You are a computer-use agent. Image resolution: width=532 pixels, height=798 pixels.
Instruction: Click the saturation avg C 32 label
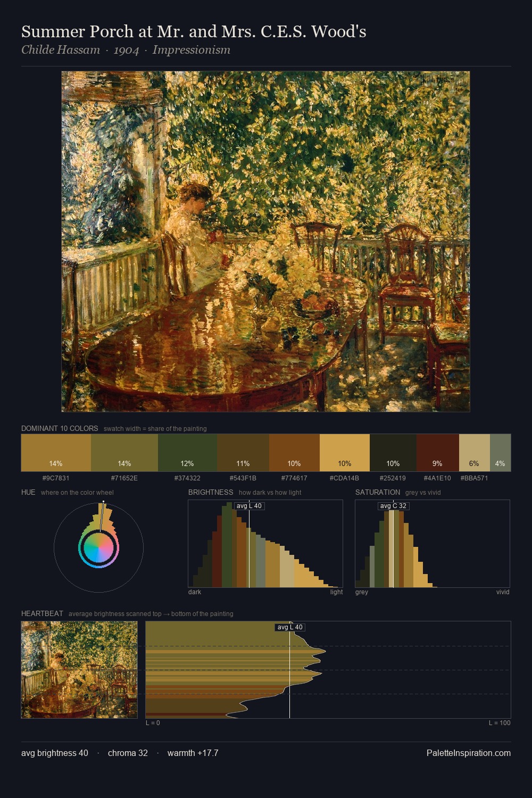pyautogui.click(x=393, y=506)
